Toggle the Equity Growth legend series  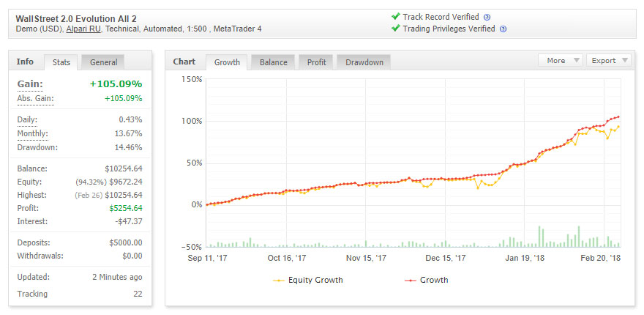point(308,281)
